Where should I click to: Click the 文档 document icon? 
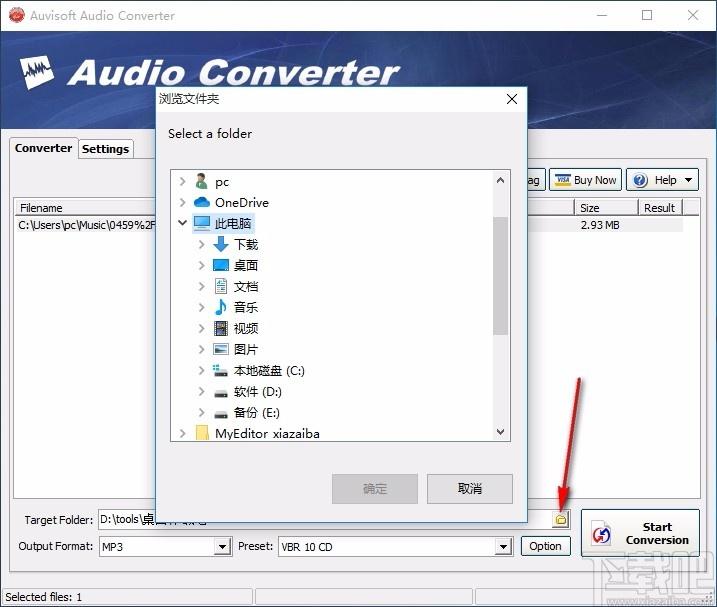tap(221, 286)
